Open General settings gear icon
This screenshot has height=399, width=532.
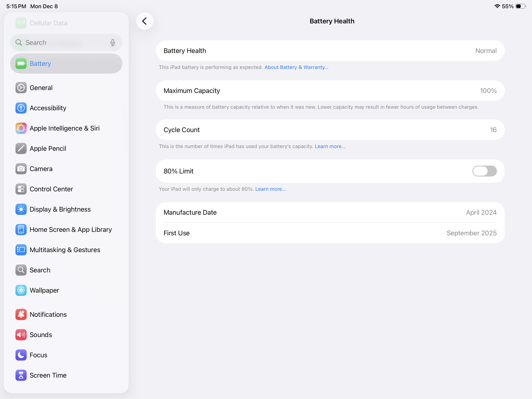pos(21,88)
